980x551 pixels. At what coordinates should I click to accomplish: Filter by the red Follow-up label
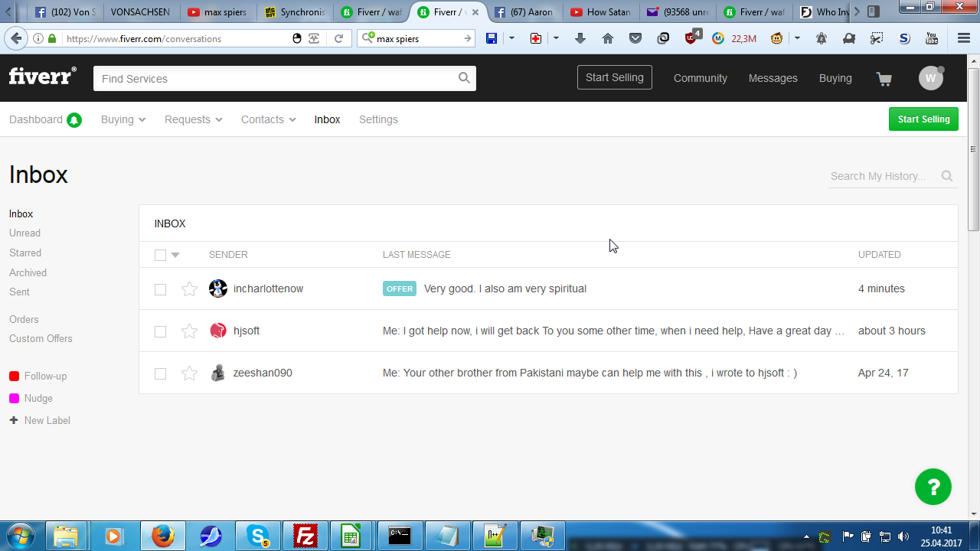tap(38, 377)
